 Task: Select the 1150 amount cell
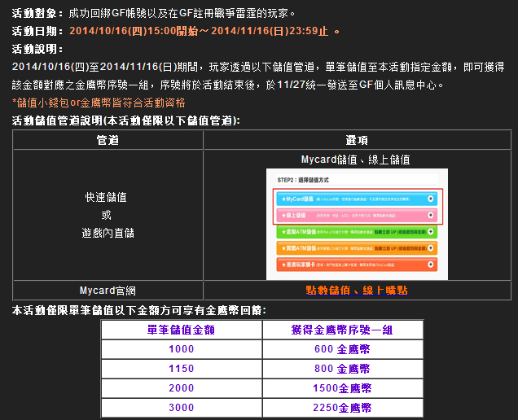point(182,369)
